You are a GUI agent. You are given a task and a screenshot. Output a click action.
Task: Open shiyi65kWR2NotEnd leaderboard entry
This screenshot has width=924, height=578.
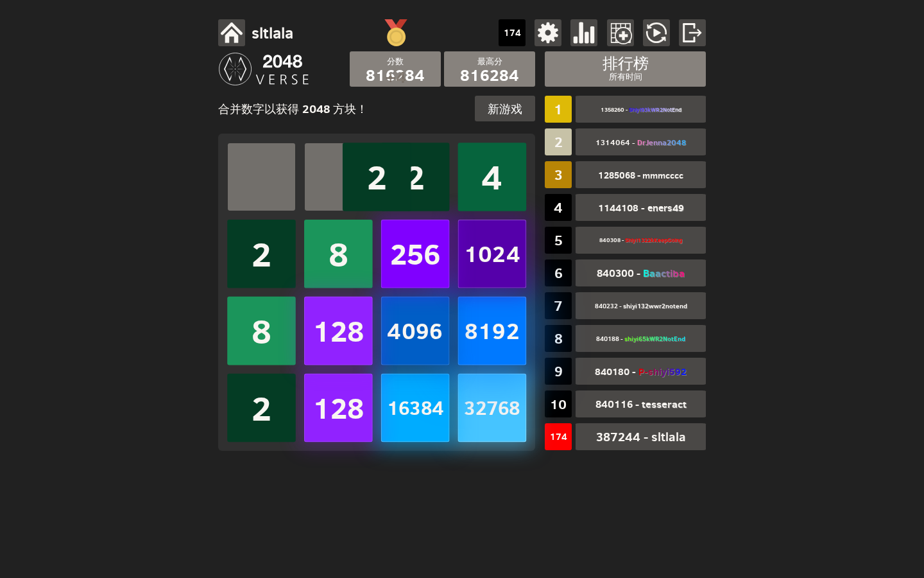coord(640,338)
